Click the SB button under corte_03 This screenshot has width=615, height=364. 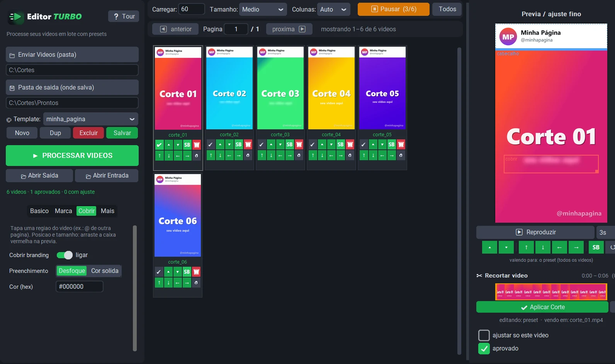tap(289, 144)
